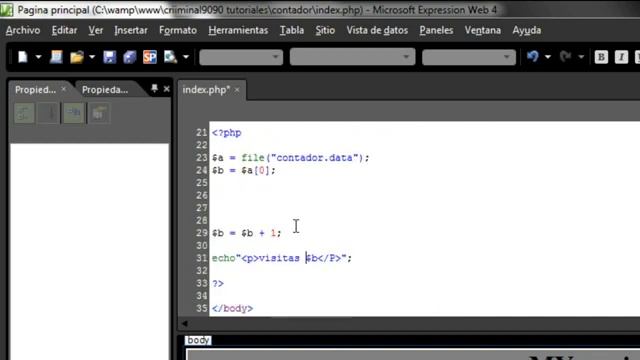Expand the Undo history dropdown arrow

(548, 57)
